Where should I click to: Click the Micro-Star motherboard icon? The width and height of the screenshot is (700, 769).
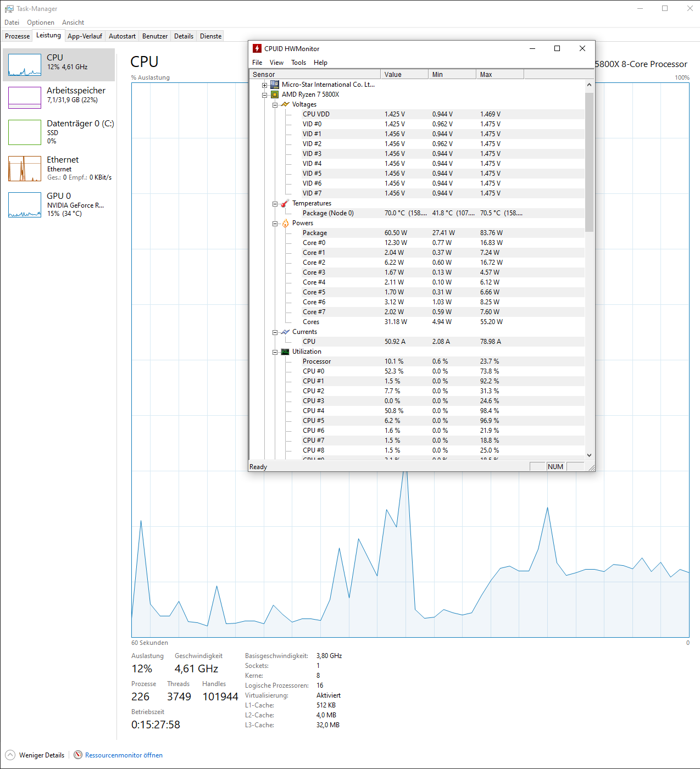(x=275, y=85)
